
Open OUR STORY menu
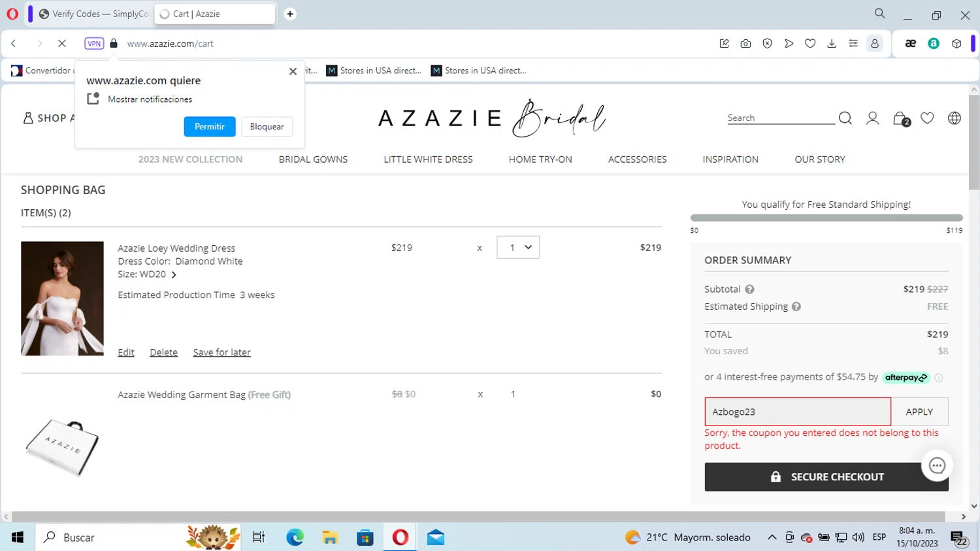[x=820, y=159]
